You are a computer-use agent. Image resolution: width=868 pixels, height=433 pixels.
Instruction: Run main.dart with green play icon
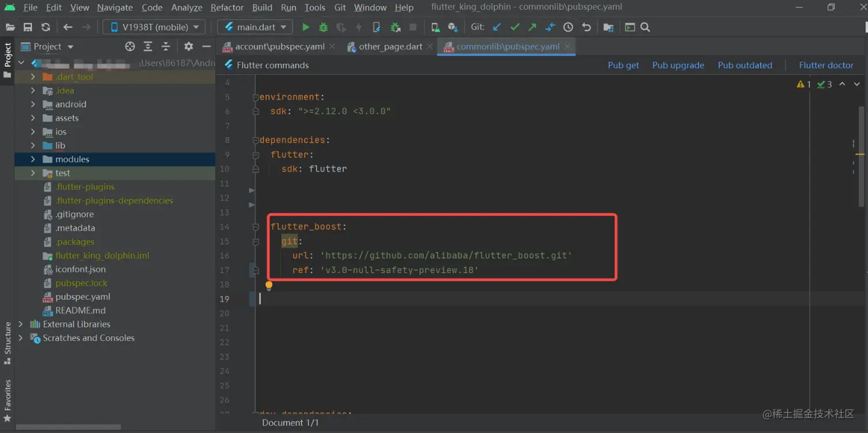(306, 27)
